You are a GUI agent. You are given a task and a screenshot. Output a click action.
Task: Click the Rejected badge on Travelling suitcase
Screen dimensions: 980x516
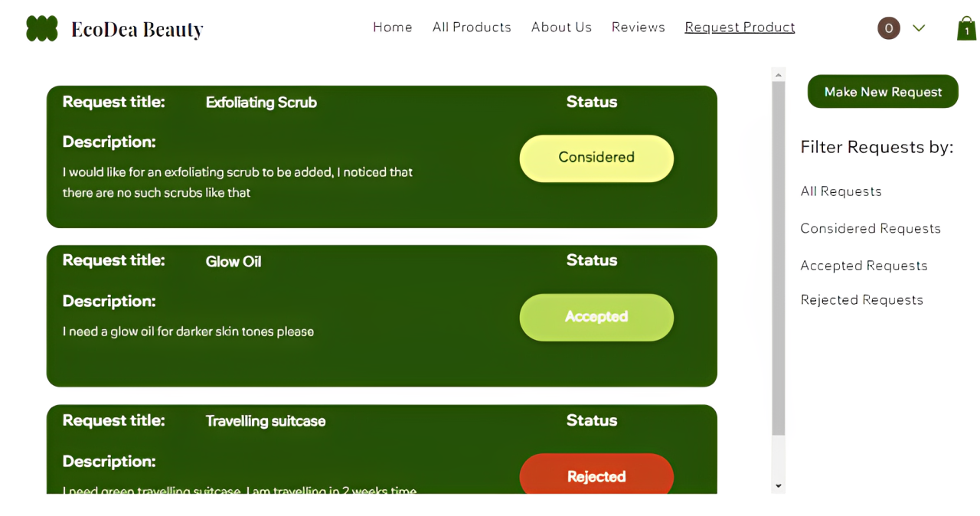coord(596,476)
